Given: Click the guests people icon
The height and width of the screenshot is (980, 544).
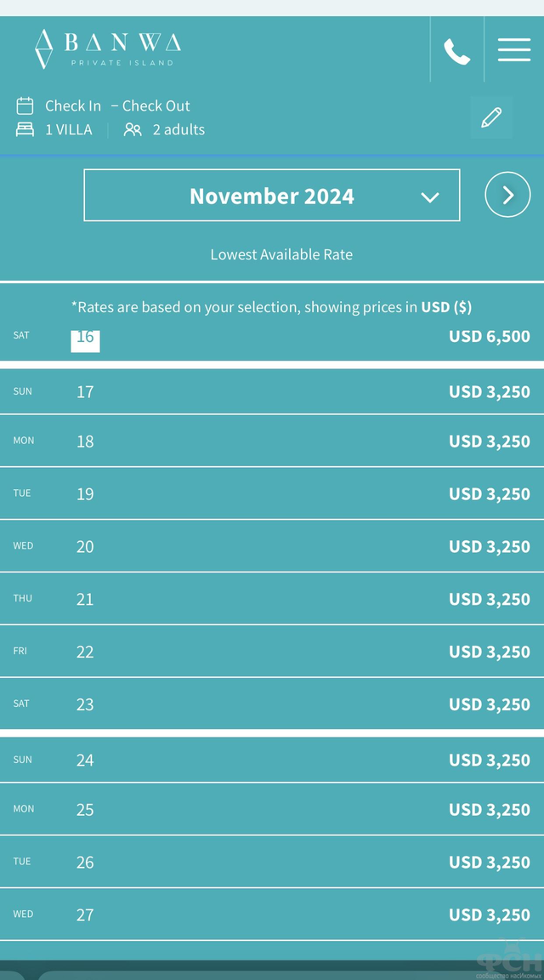Looking at the screenshot, I should pyautogui.click(x=133, y=130).
